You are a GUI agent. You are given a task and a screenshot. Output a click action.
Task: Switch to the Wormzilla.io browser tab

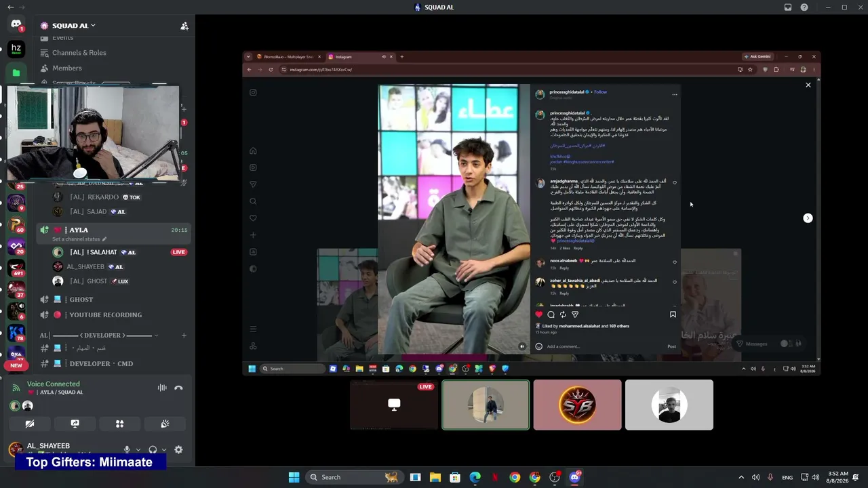[x=288, y=57]
